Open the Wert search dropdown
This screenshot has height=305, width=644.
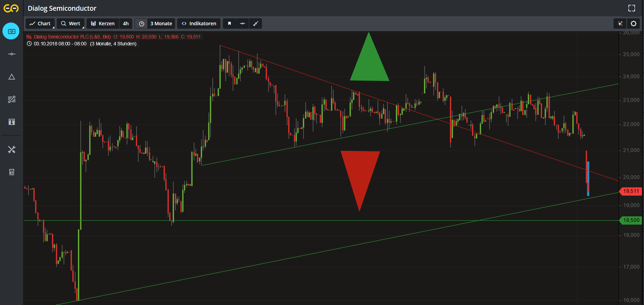coord(71,24)
